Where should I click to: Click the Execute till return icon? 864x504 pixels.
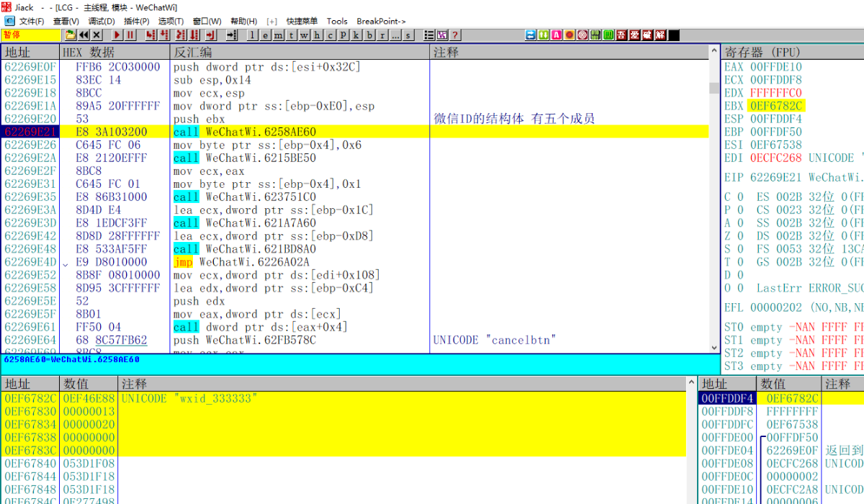coord(211,35)
